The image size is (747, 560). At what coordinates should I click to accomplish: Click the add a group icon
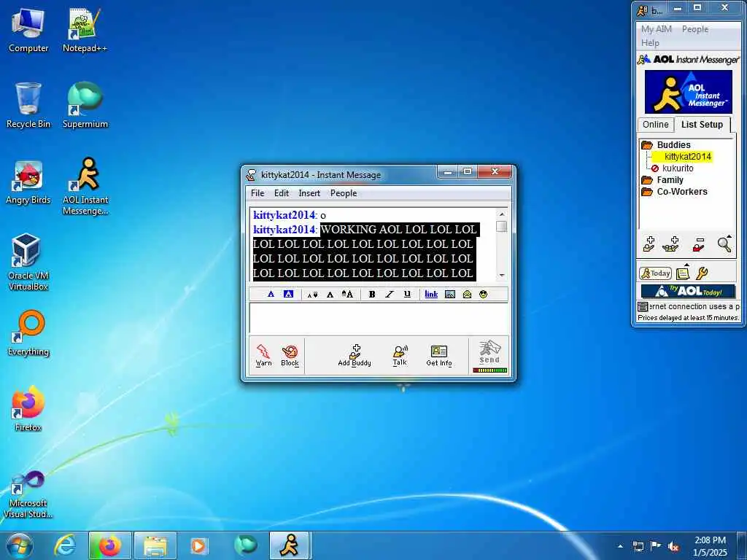coord(671,244)
